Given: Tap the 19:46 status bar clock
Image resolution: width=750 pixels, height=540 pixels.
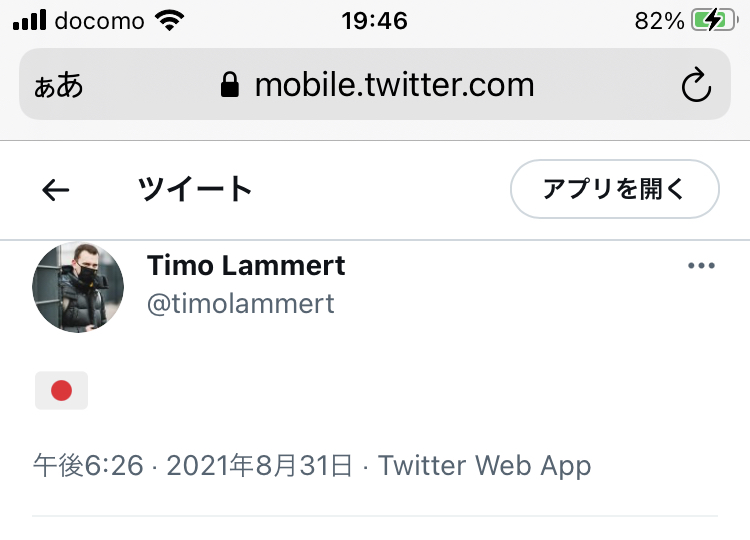Looking at the screenshot, I should tap(375, 21).
